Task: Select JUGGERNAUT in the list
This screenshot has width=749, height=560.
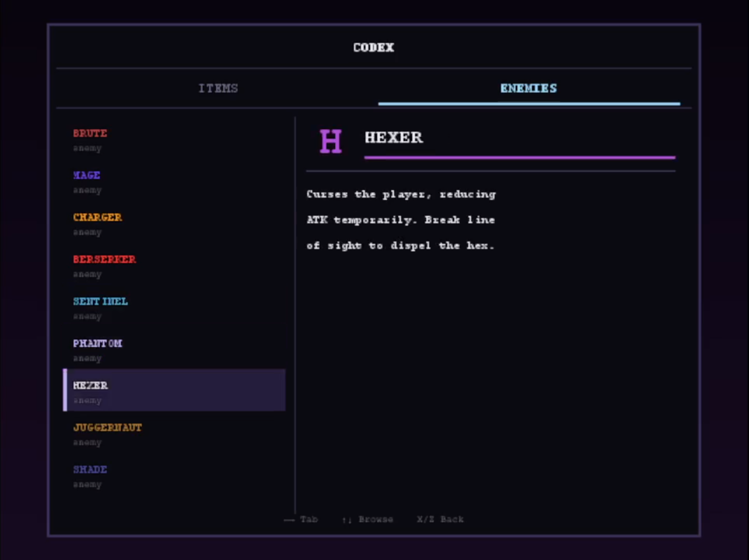Action: (x=174, y=434)
